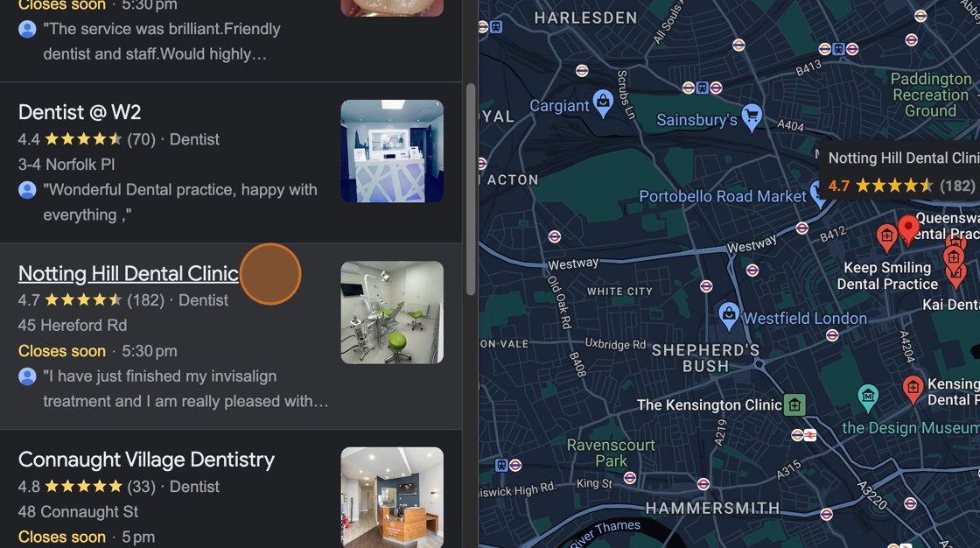View Notting Hill Dental Clinic treatment room photo

point(392,313)
